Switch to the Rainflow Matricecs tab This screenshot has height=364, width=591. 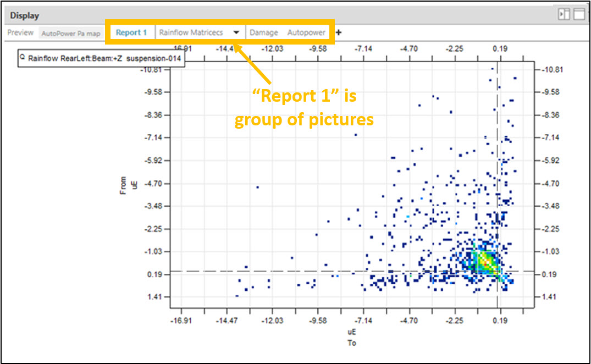[191, 32]
